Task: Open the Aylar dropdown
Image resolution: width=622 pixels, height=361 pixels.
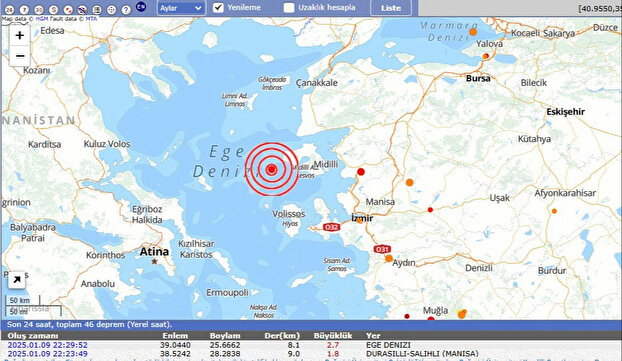Action: (x=181, y=8)
